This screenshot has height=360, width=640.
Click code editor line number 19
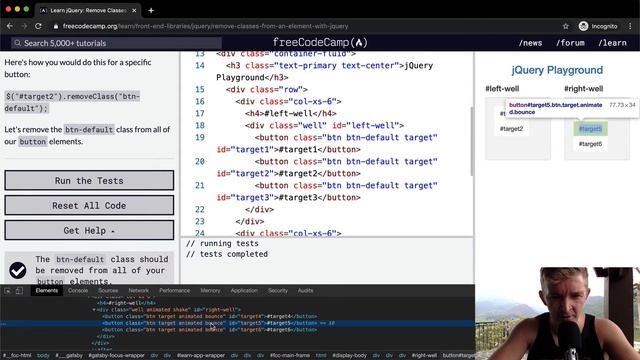point(200,138)
